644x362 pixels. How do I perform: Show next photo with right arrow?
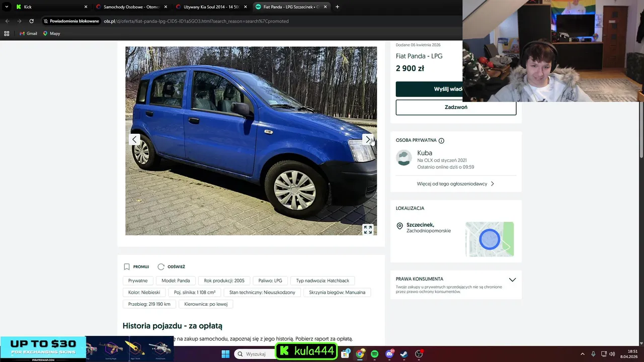click(x=368, y=139)
